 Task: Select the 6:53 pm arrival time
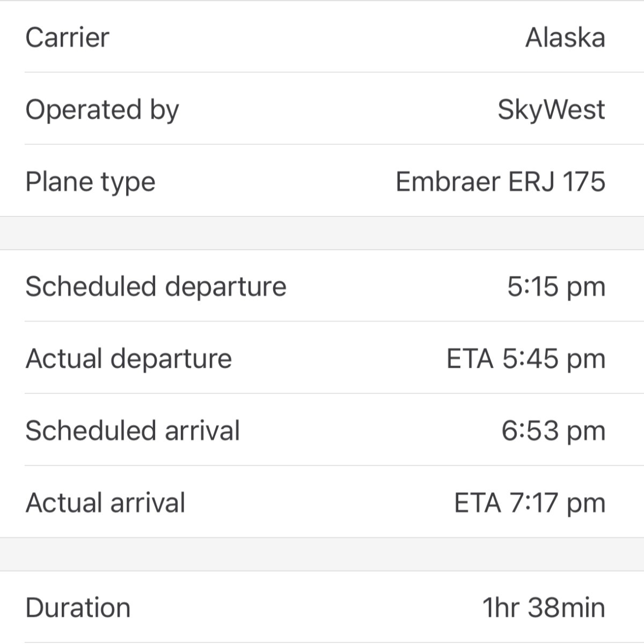click(554, 431)
